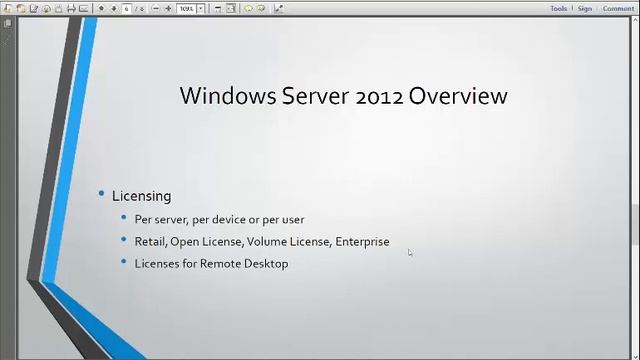Viewport: 640px width, 360px height.
Task: Open the zoom level dropdown arrow
Action: (x=201, y=8)
